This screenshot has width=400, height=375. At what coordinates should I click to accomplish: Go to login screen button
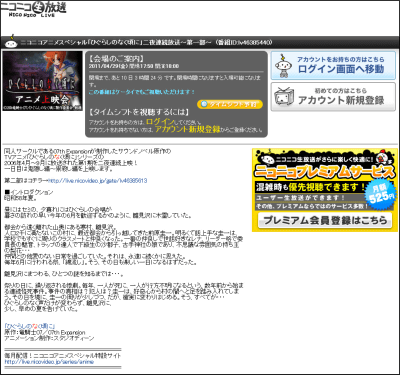(x=333, y=65)
